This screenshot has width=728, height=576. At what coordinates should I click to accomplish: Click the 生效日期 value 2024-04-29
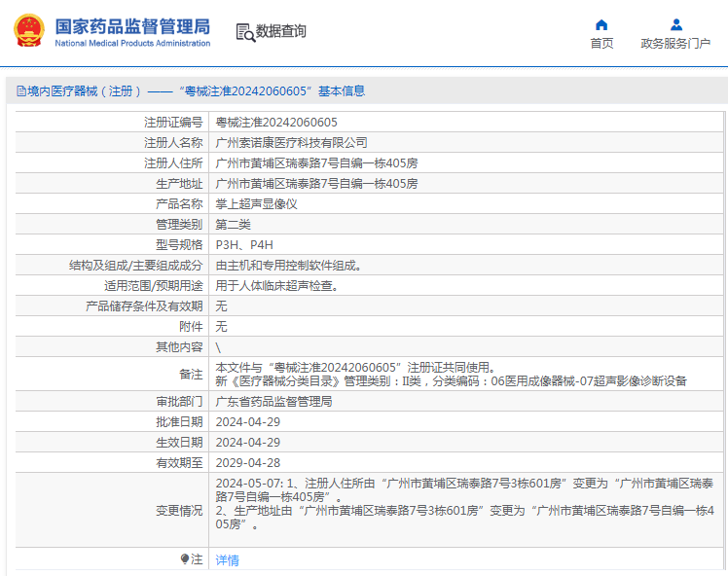248,443
